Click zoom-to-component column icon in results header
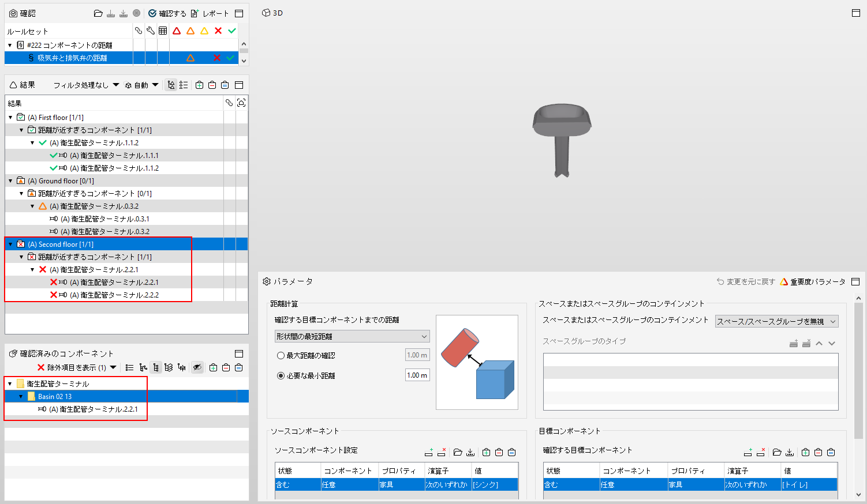This screenshot has height=504, width=867. 241,103
